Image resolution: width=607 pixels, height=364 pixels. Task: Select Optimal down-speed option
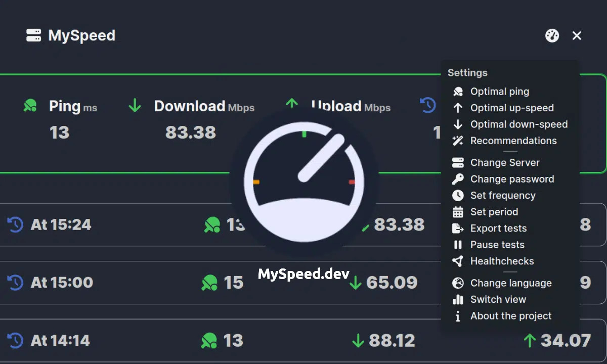(x=518, y=124)
